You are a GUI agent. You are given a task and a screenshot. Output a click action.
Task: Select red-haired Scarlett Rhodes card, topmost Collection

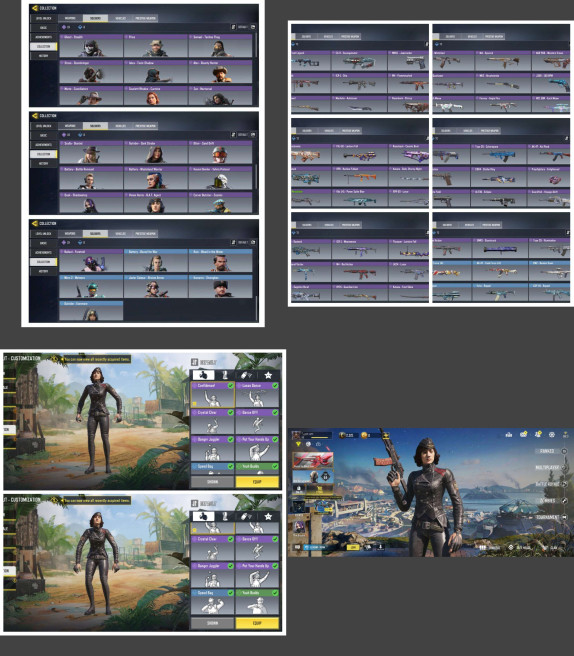156,96
